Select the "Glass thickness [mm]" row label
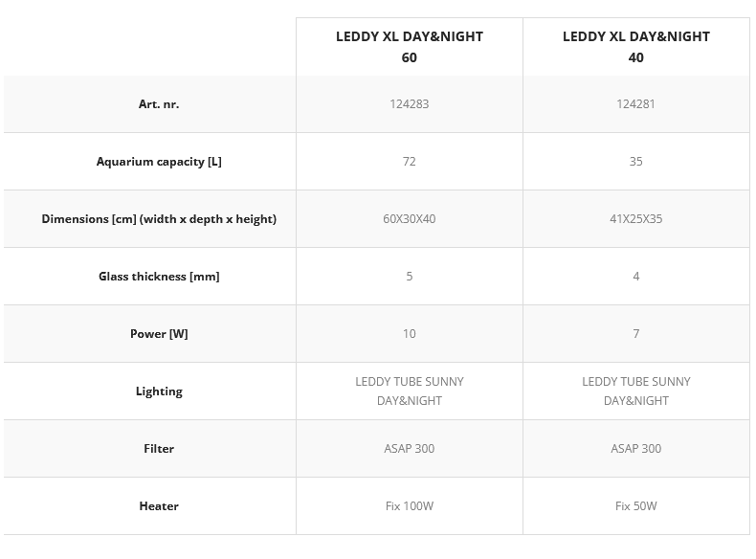 (x=159, y=277)
